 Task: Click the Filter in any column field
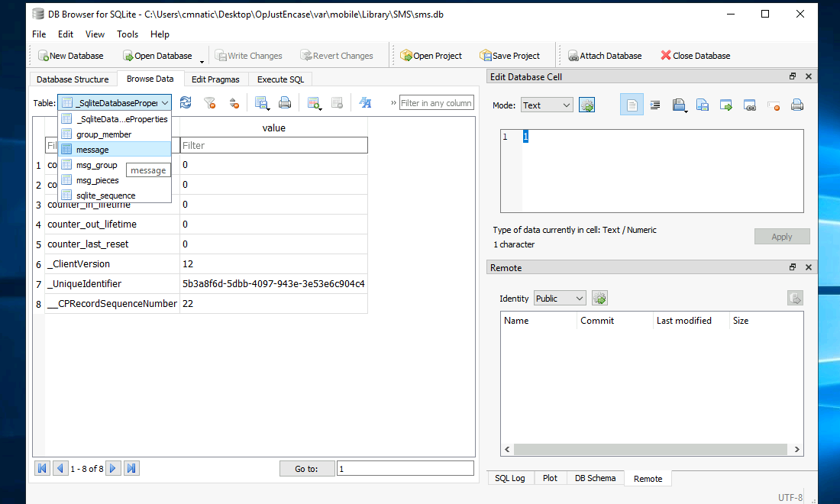coord(437,103)
